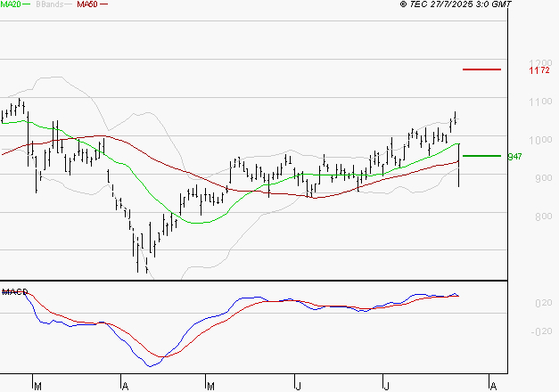
Task: Click the 020 MACD axis label
Action: pyautogui.click(x=544, y=303)
